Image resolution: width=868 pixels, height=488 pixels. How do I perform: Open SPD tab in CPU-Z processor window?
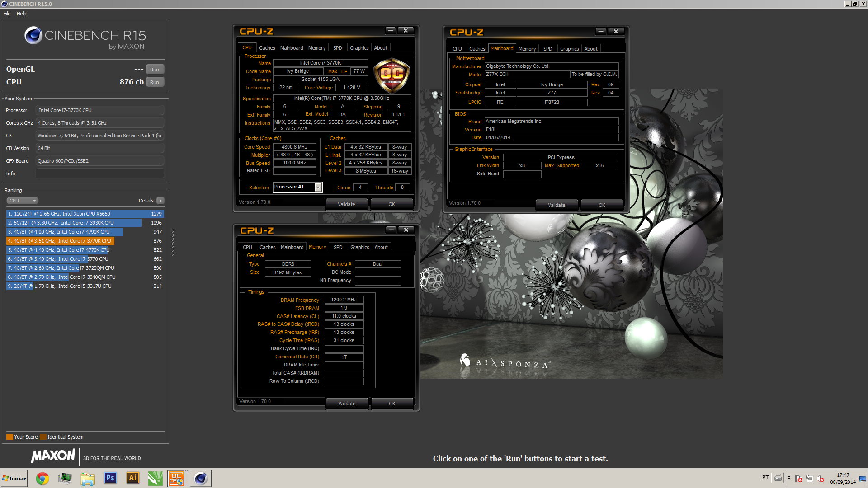click(337, 48)
